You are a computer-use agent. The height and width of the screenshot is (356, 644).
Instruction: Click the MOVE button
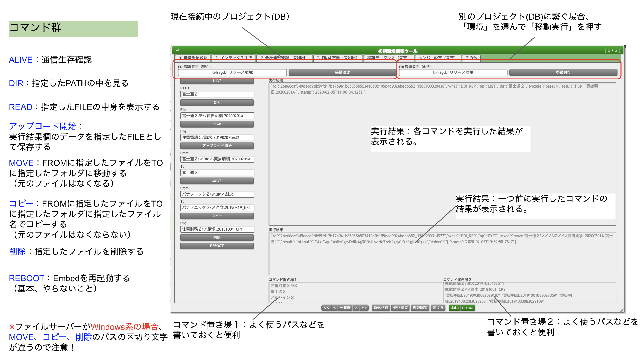[217, 181]
